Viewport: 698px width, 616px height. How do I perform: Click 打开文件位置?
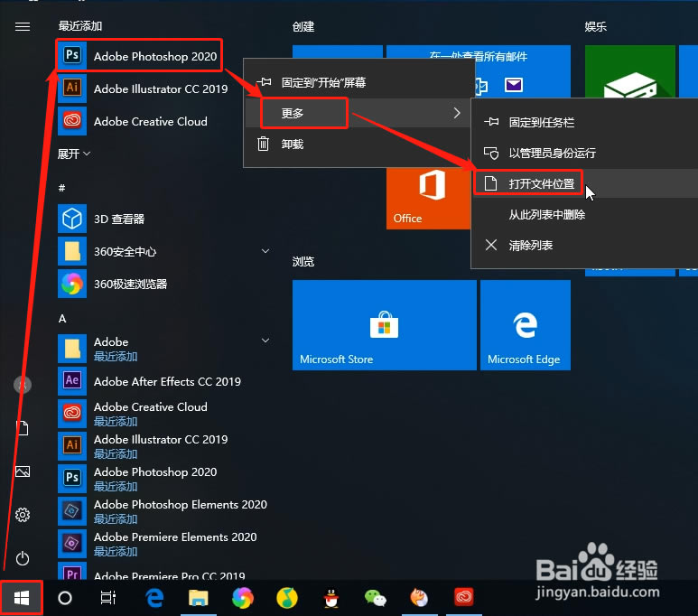click(x=584, y=183)
